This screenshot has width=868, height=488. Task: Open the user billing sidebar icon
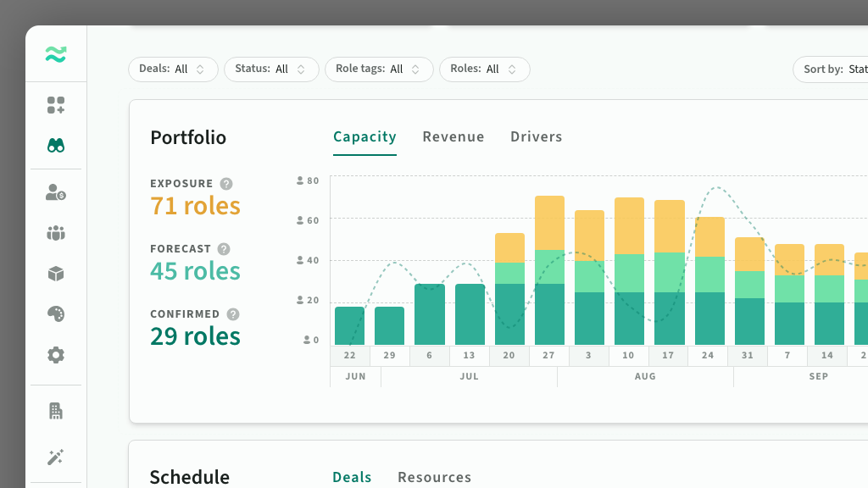click(x=56, y=192)
